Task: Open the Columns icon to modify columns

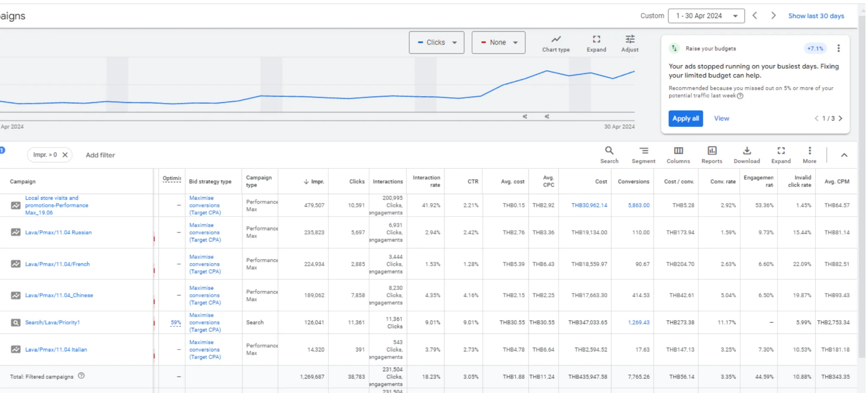Action: [678, 151]
